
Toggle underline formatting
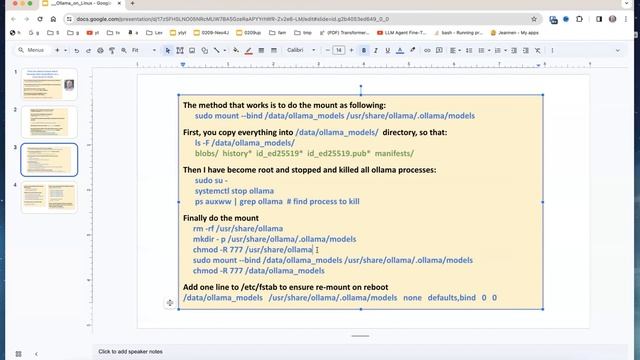(387, 51)
